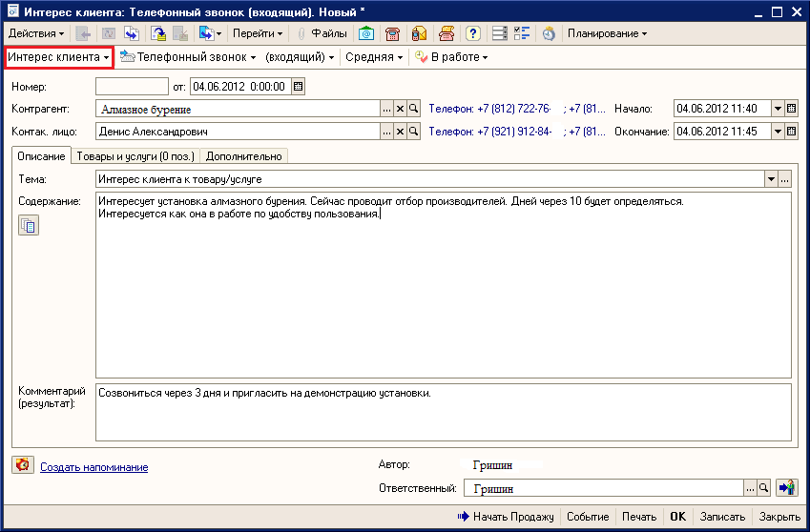
Task: Click the fax machine toolbar icon
Action: (446, 33)
